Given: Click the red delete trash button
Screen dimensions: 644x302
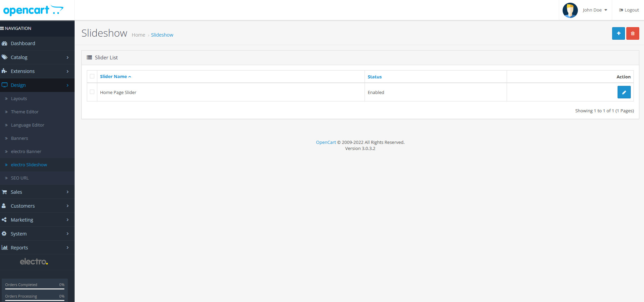Looking at the screenshot, I should click(632, 33).
